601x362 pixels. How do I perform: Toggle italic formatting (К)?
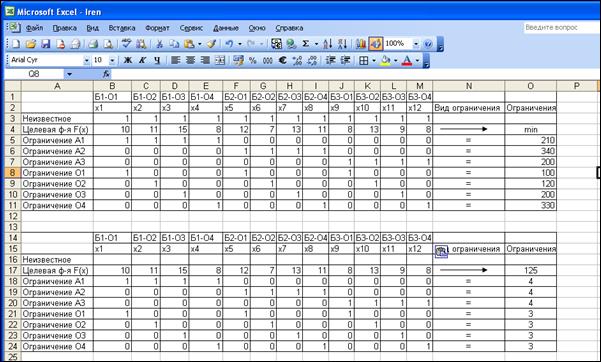point(143,60)
